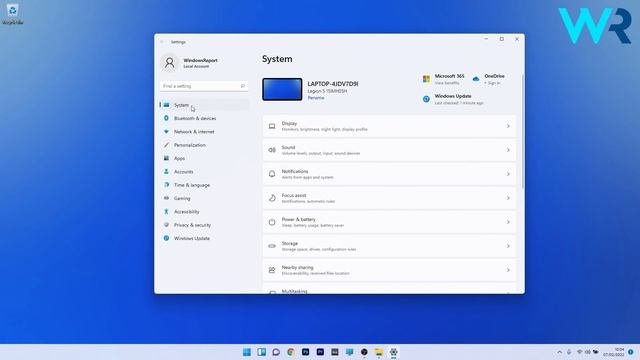Click the Focus assist moon icon
The image size is (640, 360).
point(272,198)
